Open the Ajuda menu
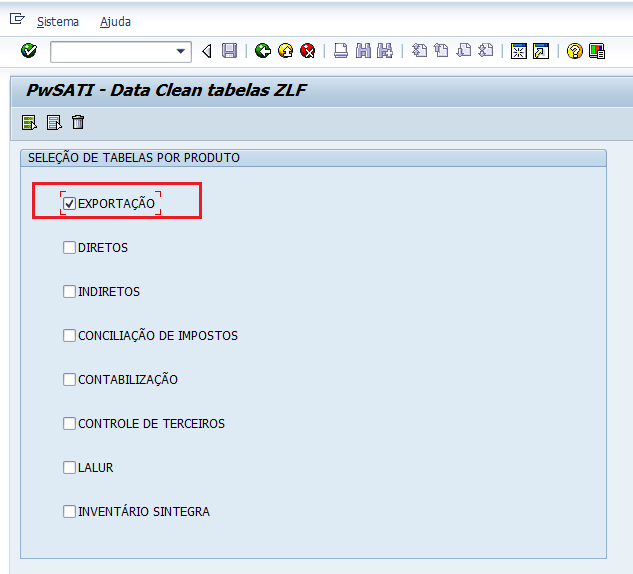Screen dimensions: 633x574 115,21
